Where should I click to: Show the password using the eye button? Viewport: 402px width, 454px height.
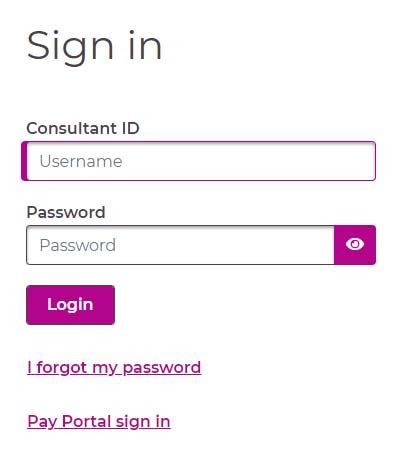(355, 245)
